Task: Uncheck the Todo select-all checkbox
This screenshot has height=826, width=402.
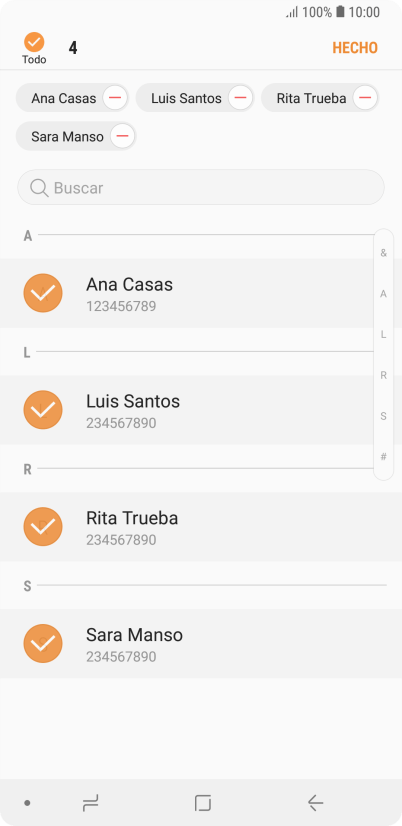Action: 34,42
